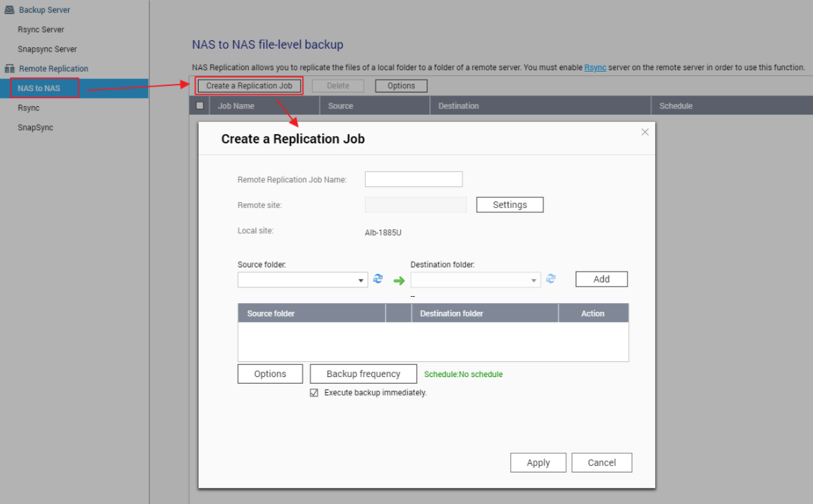
Task: Click Add to add folder pair
Action: pos(602,280)
